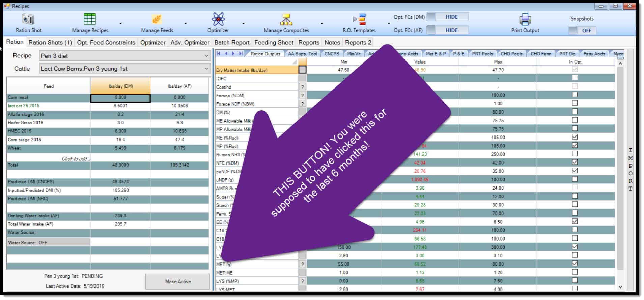
Task: Click the Ration Shot camera icon
Action: point(28,19)
